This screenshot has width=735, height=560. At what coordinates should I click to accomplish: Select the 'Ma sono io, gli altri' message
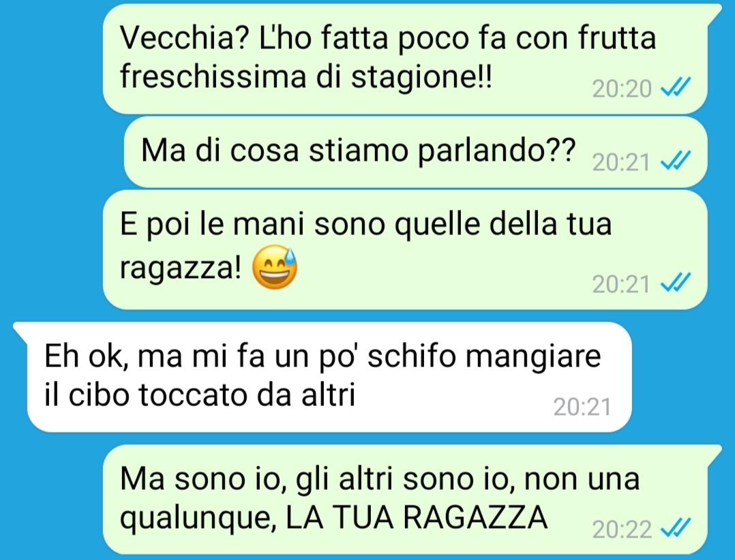tap(405, 499)
